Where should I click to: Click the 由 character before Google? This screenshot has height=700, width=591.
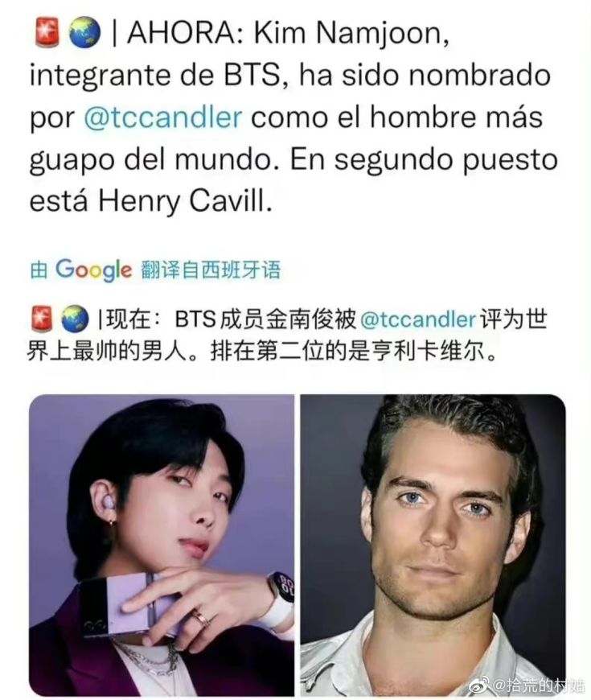point(39,270)
